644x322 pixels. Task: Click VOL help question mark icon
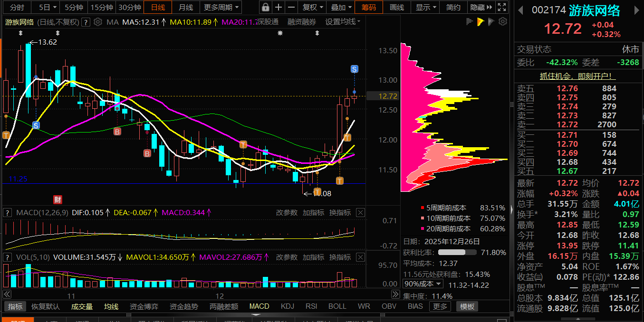point(8,257)
